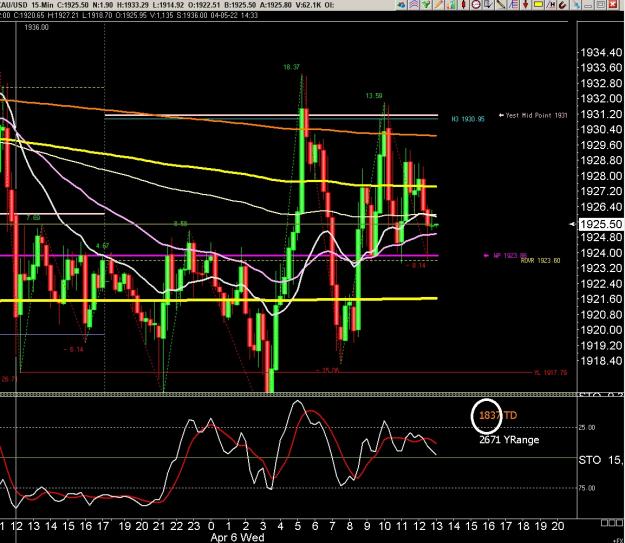
Task: Minimize the chart window
Action: tap(589, 5)
